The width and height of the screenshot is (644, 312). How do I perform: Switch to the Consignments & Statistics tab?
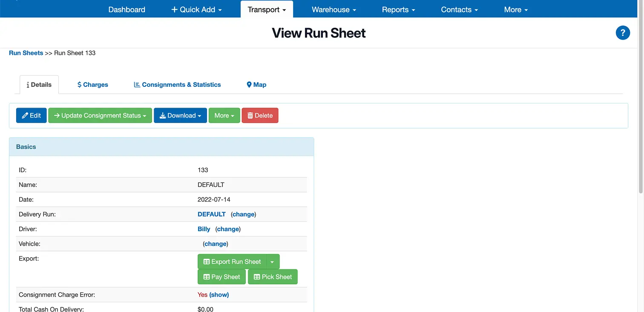point(181,84)
